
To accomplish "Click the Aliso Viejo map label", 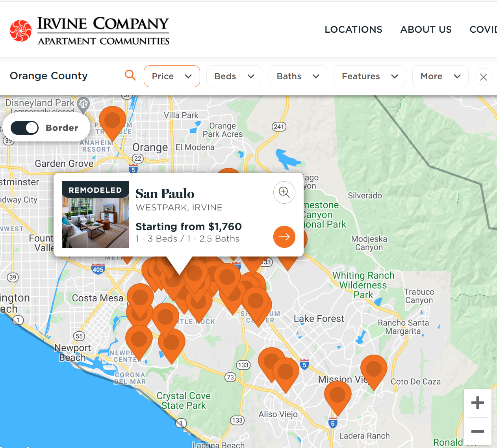I will [x=278, y=414].
